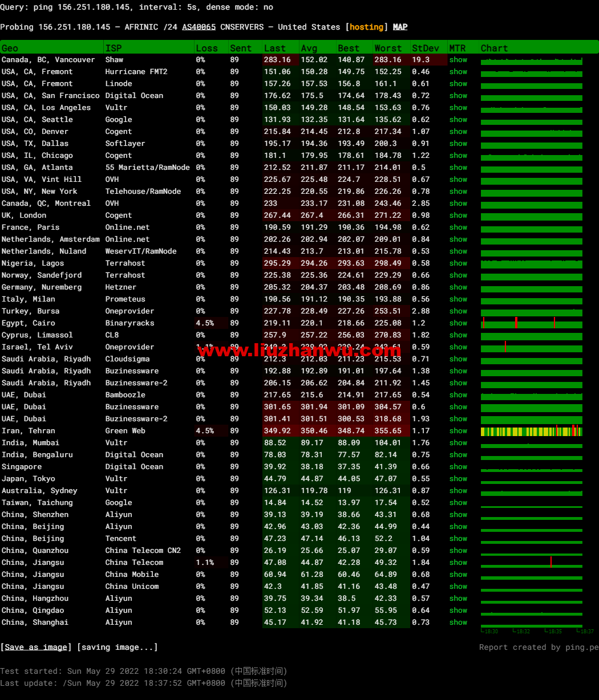Select 'Last update' timestamp line
599x700 pixels.
pyautogui.click(x=144, y=683)
